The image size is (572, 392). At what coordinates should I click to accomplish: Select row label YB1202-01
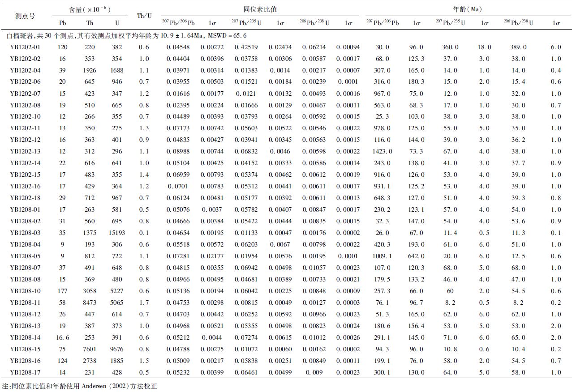point(25,47)
